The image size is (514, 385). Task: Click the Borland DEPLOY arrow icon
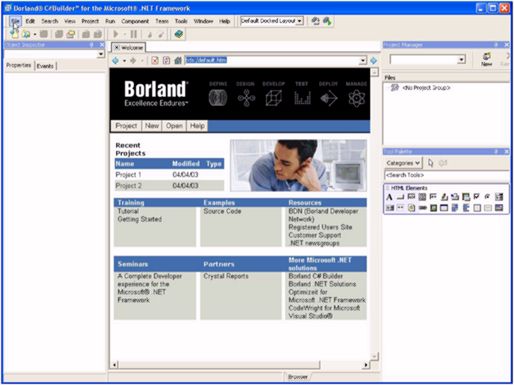click(x=329, y=98)
